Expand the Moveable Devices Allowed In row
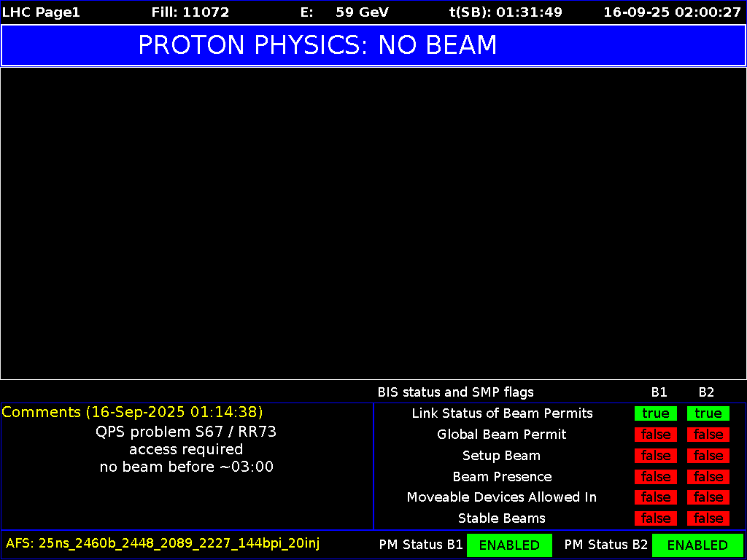Image resolution: width=747 pixels, height=560 pixels. click(x=502, y=497)
